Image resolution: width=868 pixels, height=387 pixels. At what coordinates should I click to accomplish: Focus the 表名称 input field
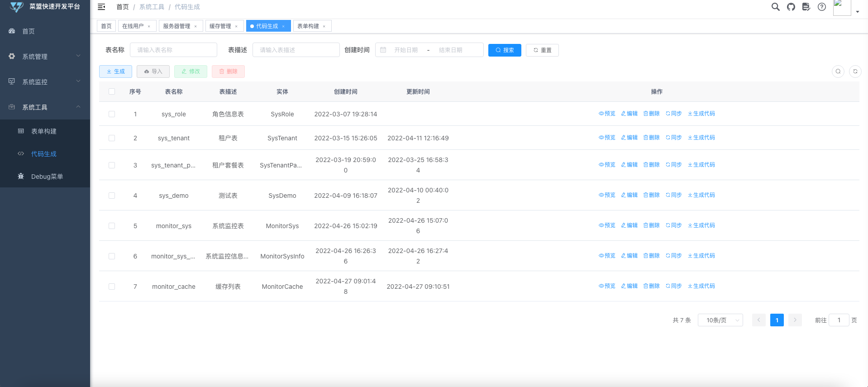point(173,50)
